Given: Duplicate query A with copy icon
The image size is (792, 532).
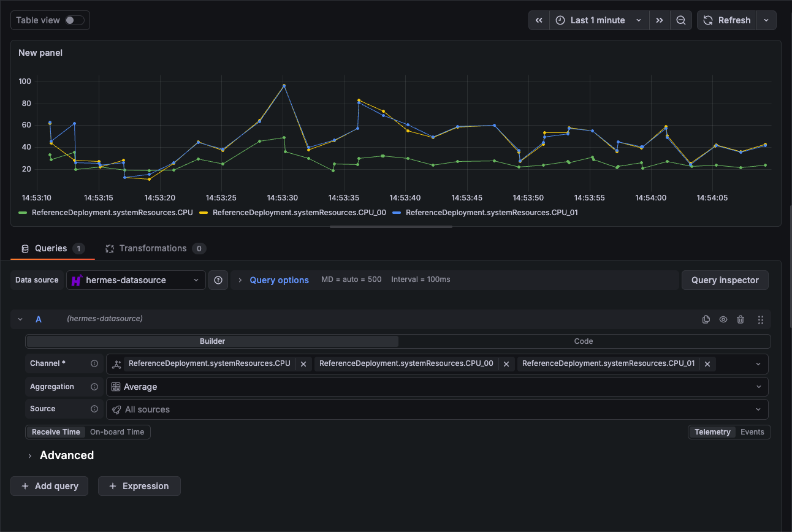Looking at the screenshot, I should tap(706, 319).
